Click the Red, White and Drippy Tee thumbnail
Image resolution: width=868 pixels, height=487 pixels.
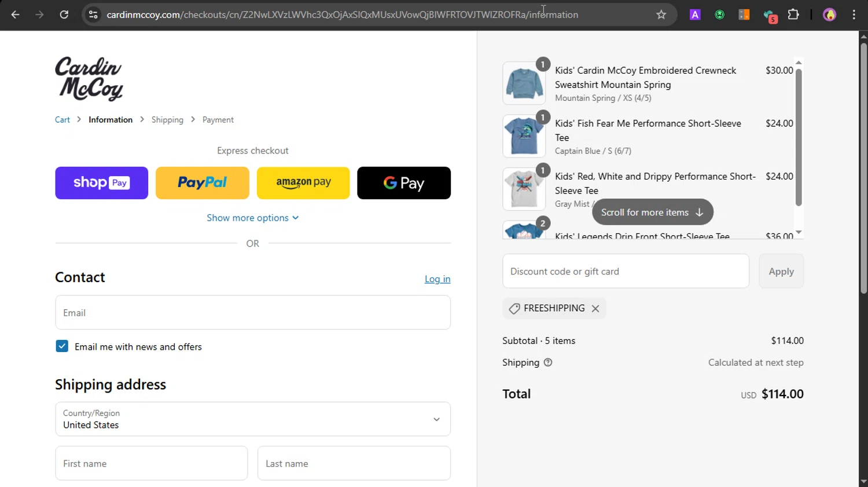(x=524, y=189)
